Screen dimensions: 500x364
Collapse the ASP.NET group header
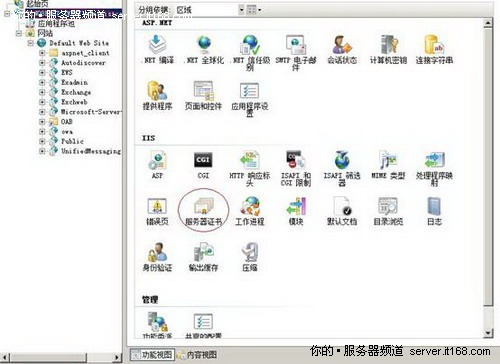tap(157, 23)
